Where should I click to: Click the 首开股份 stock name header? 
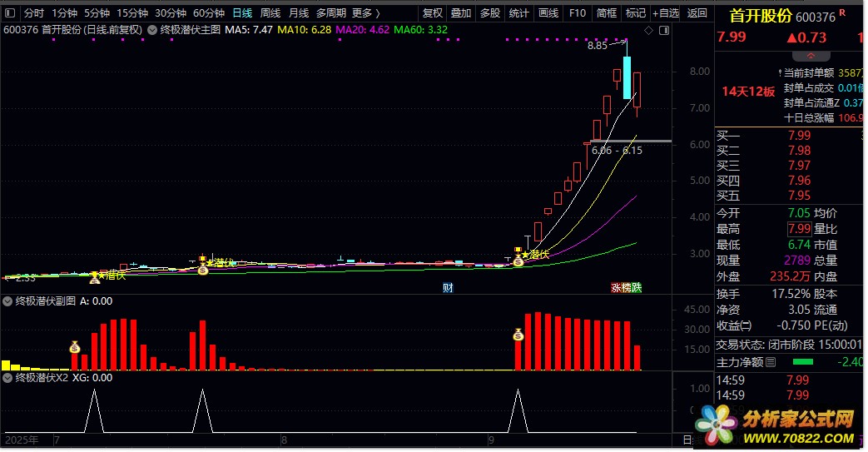click(x=761, y=16)
